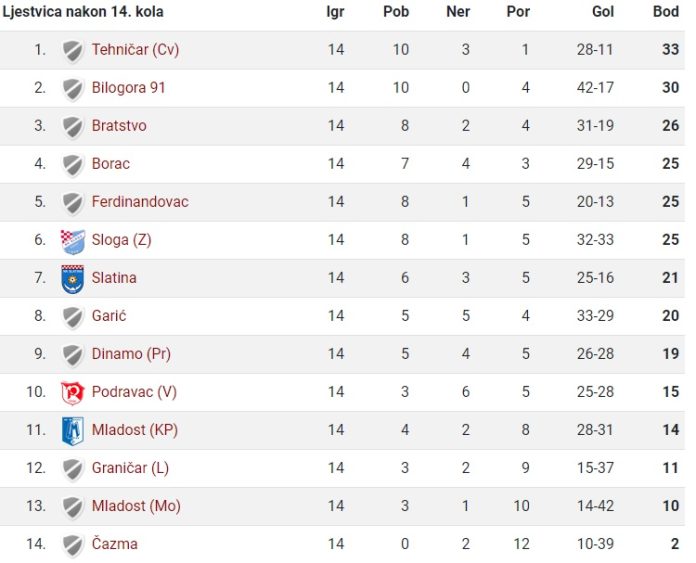Screen dimensions: 696x563
Task: Click the Mladost (KP) blue crest
Action: pyautogui.click(x=73, y=431)
